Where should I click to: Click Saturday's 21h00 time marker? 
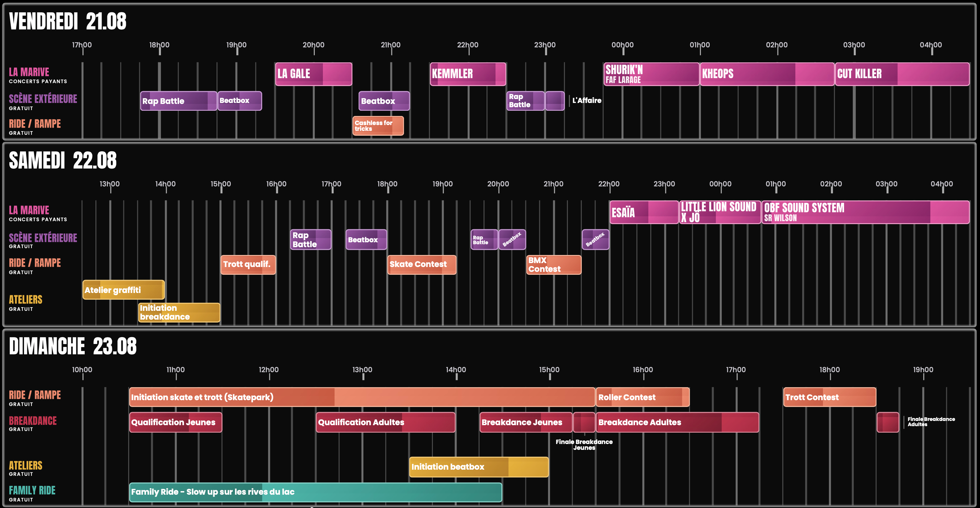(554, 184)
